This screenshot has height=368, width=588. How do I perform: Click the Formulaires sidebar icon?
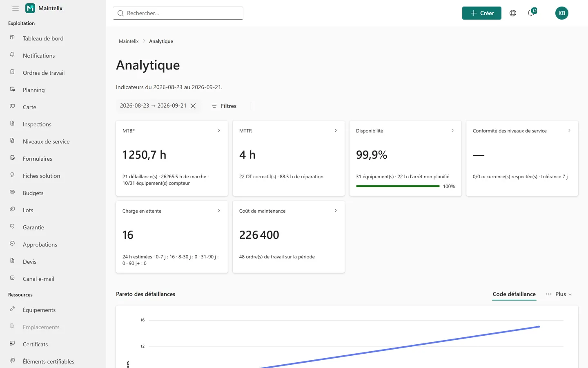[x=12, y=158]
